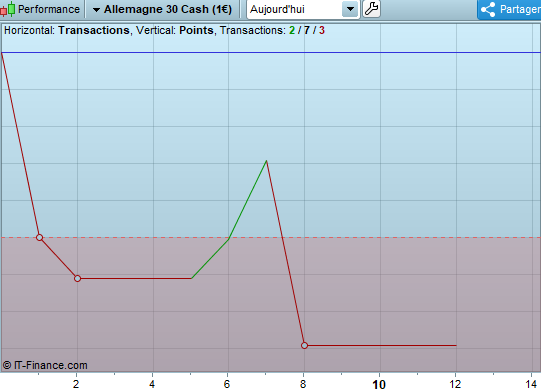Click the circle marker at transaction 1

(39, 237)
